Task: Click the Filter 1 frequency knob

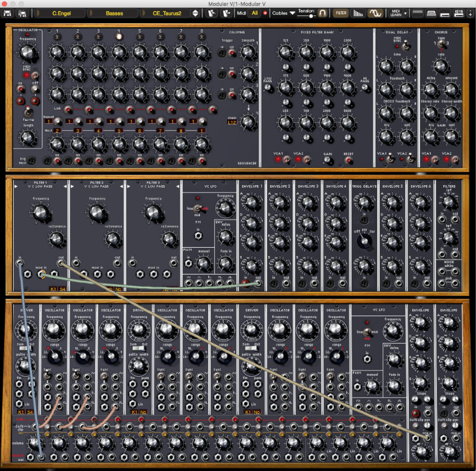Action: [x=40, y=213]
